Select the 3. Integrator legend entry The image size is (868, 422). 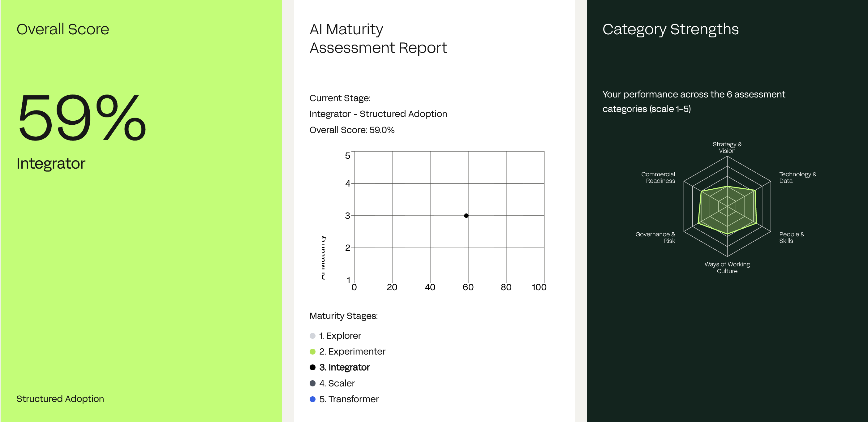pos(344,368)
